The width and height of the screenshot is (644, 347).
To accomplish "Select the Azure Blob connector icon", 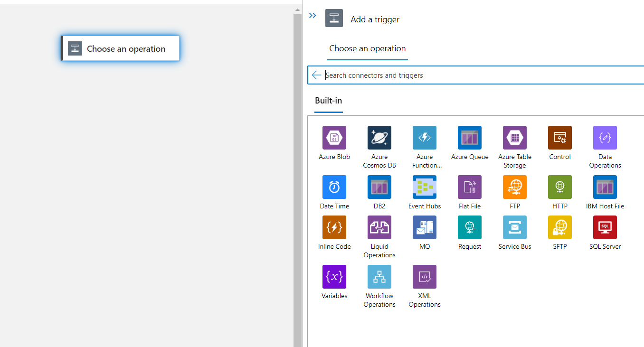I will [334, 138].
